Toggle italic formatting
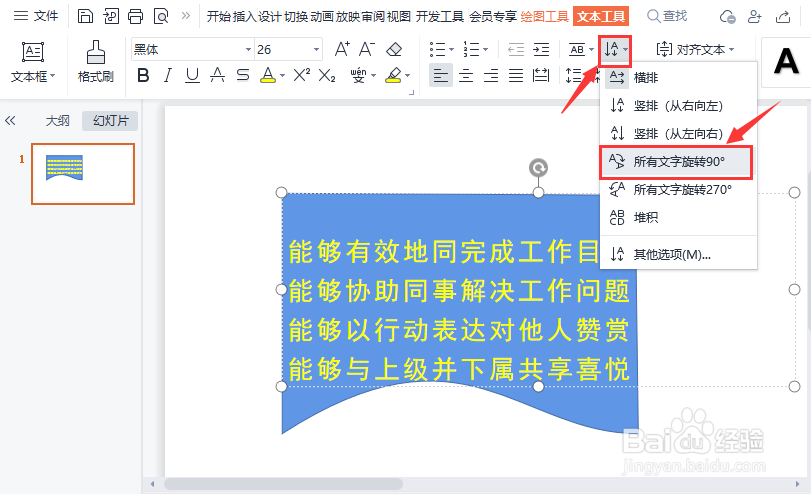 [x=167, y=76]
